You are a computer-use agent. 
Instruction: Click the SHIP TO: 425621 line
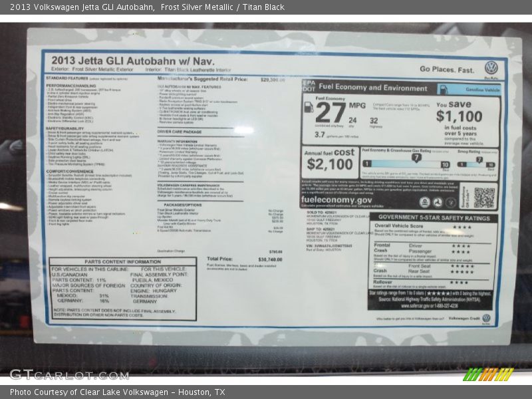coord(321,229)
